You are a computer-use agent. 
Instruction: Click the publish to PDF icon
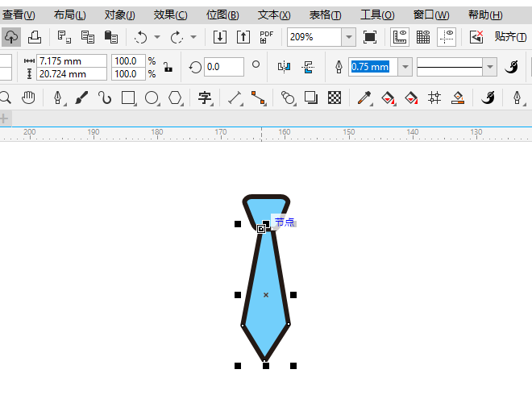(266, 37)
